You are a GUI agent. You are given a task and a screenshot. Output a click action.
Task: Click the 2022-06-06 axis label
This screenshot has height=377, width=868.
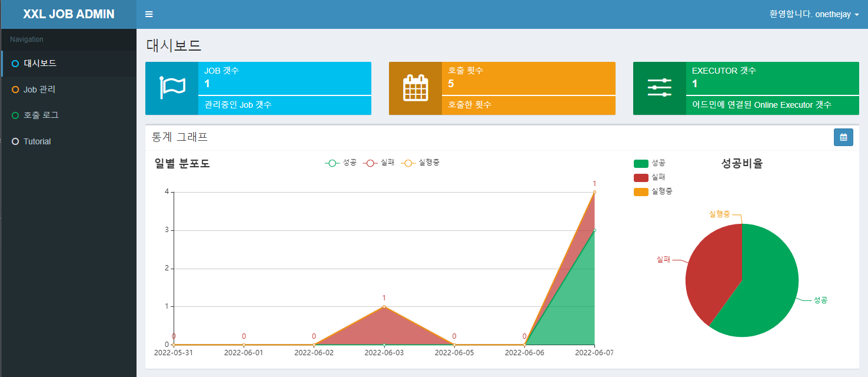(524, 353)
